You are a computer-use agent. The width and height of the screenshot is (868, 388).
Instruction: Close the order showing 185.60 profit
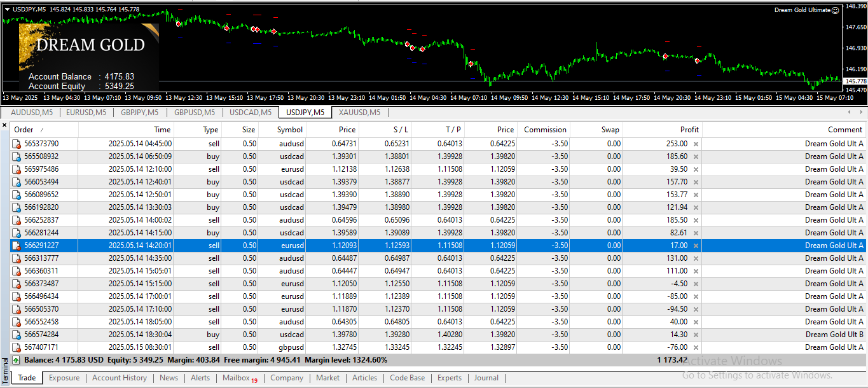click(x=696, y=156)
